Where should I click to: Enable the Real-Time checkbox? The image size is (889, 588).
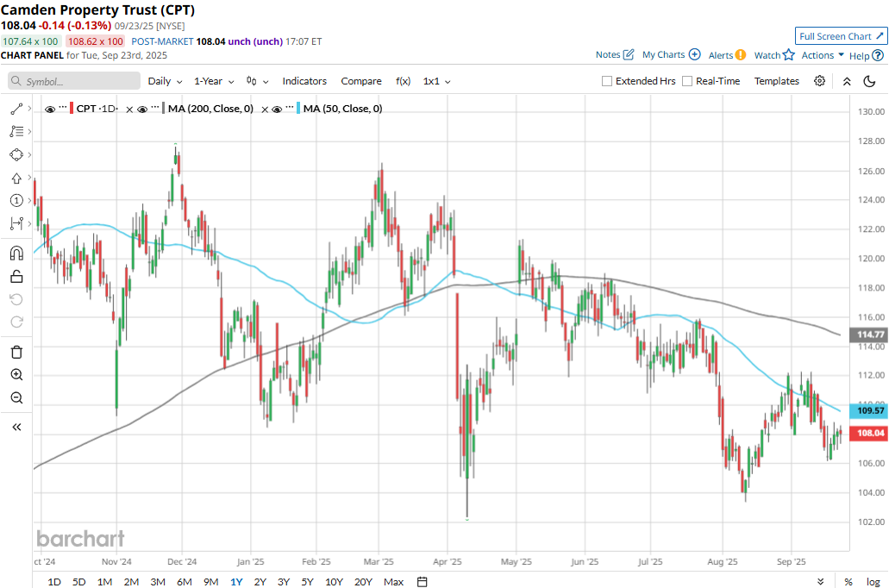tap(687, 81)
